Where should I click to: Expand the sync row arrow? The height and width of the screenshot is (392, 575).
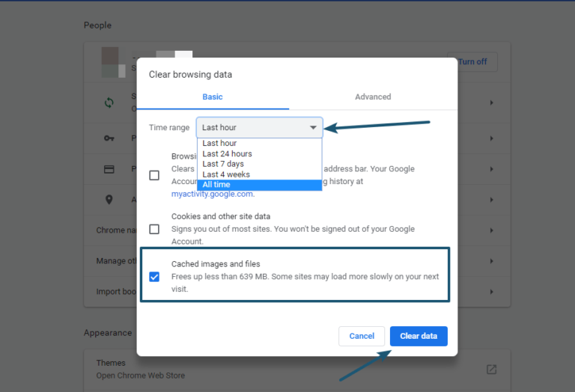point(491,103)
